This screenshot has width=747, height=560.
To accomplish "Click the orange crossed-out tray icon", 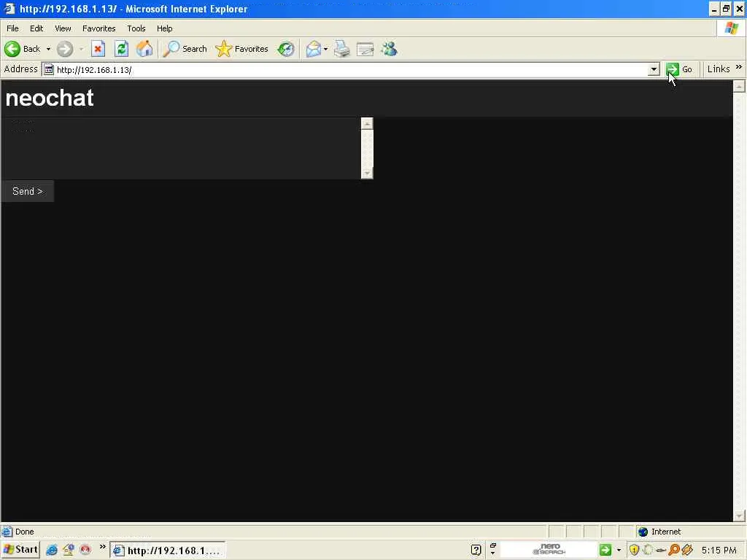I will tap(687, 551).
